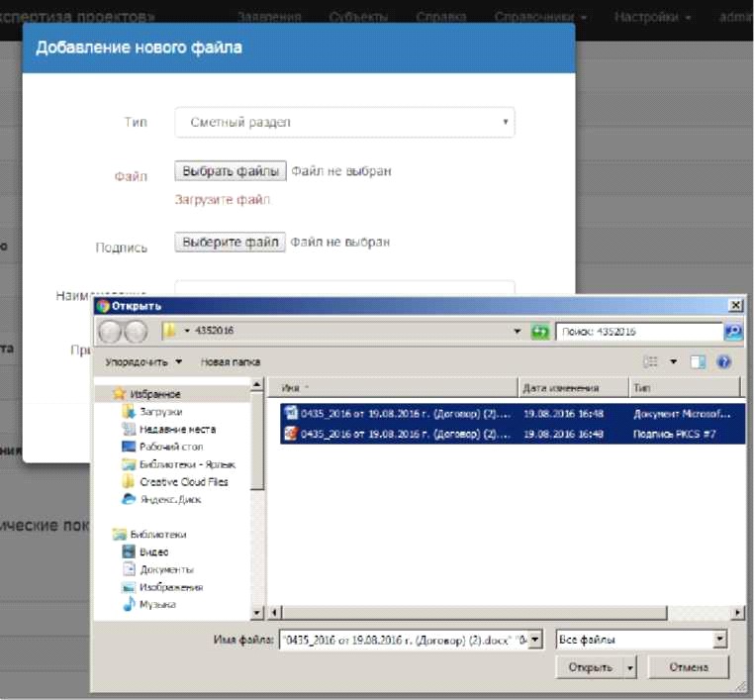
Task: Expand the Тип dropdown (Сметный раздел)
Action: pyautogui.click(x=344, y=123)
